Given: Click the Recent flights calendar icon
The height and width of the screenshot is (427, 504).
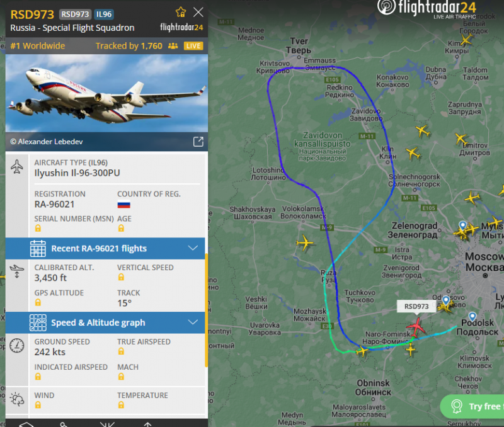Looking at the screenshot, I should (x=38, y=248).
